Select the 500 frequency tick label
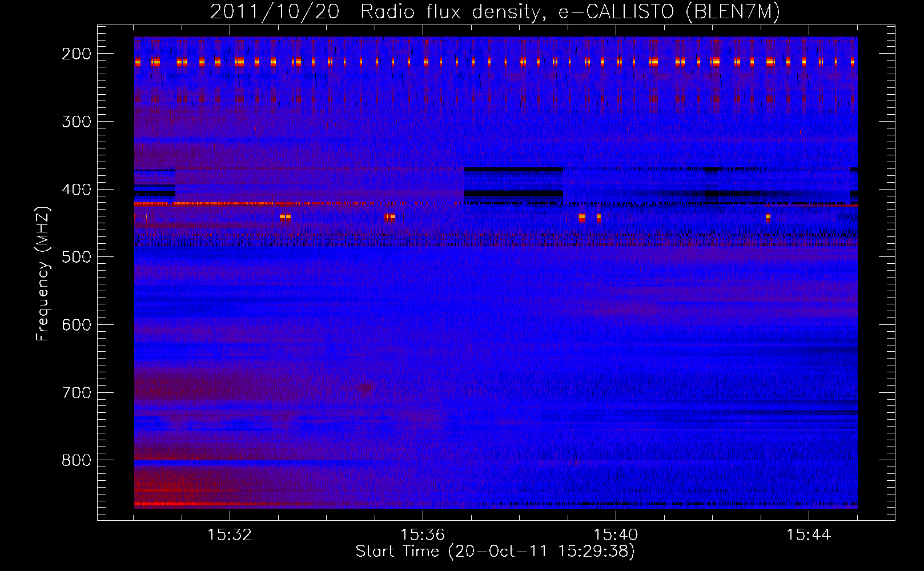 click(x=76, y=257)
